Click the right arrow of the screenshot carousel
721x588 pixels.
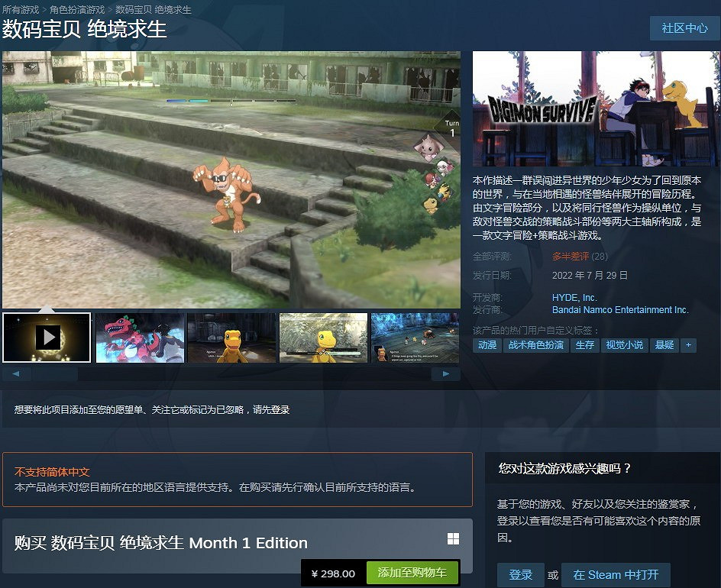[x=446, y=373]
